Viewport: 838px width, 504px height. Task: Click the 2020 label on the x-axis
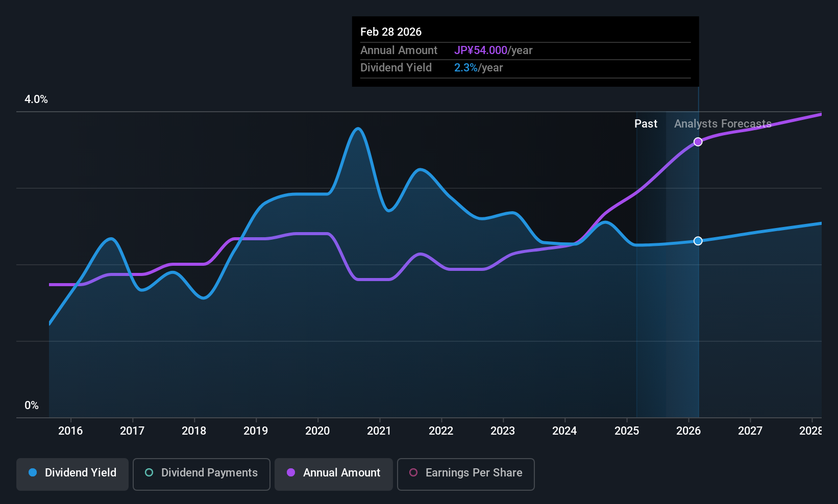coord(317,431)
